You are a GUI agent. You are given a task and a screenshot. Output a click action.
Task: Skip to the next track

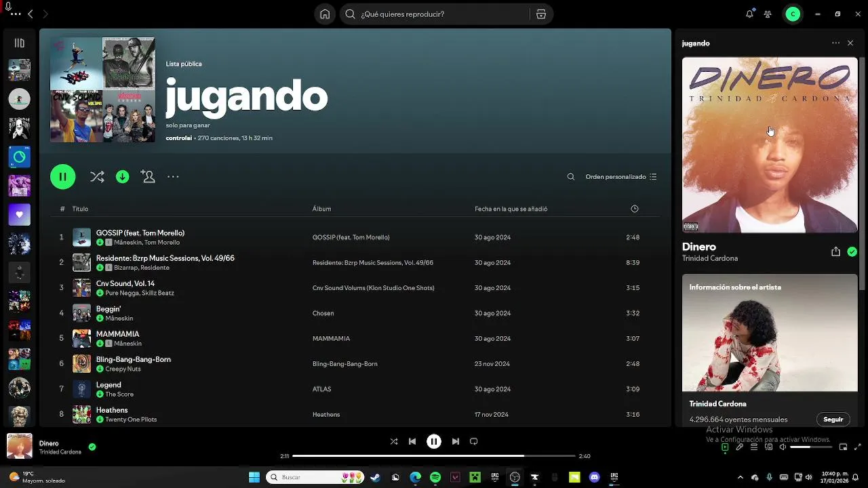pos(456,441)
